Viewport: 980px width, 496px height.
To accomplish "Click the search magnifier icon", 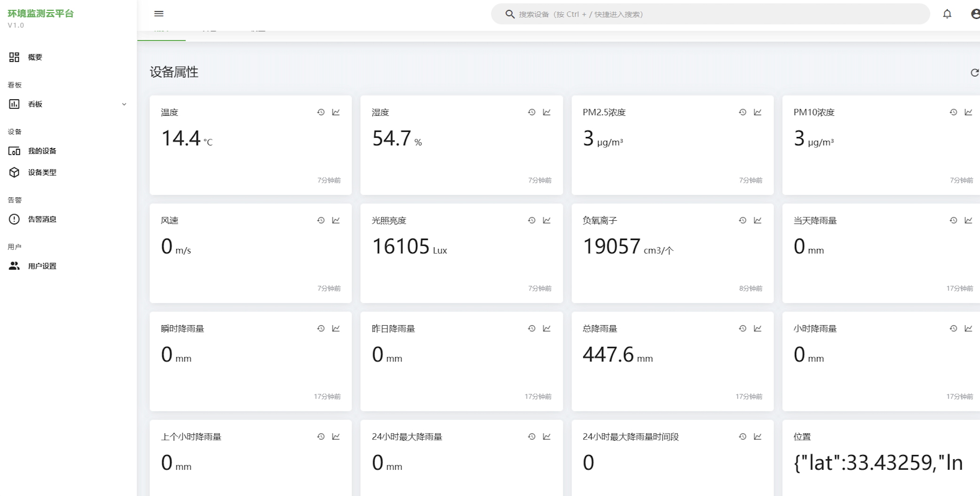I will tap(510, 14).
